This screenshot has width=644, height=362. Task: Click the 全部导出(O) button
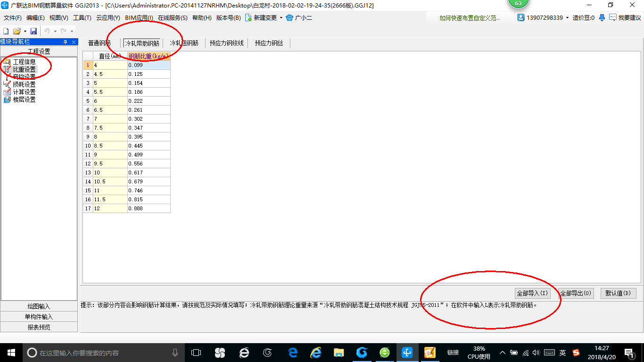576,293
